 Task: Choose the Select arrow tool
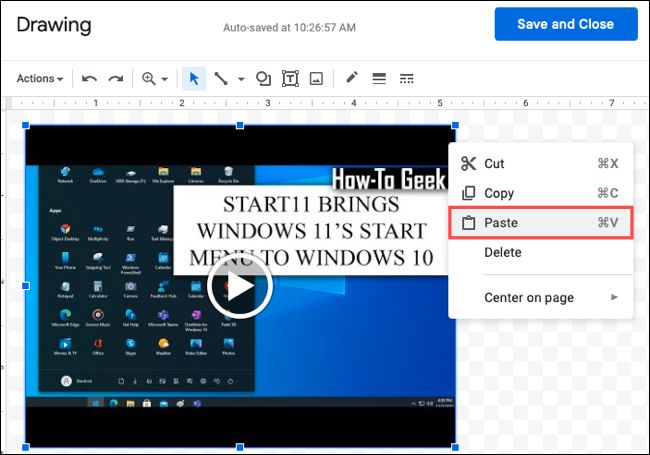point(194,78)
